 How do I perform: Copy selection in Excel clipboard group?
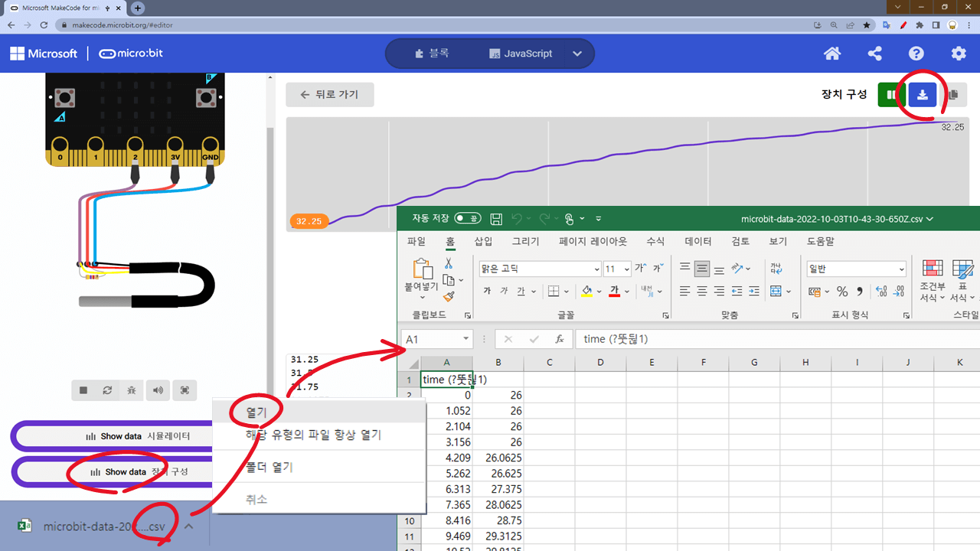point(449,280)
